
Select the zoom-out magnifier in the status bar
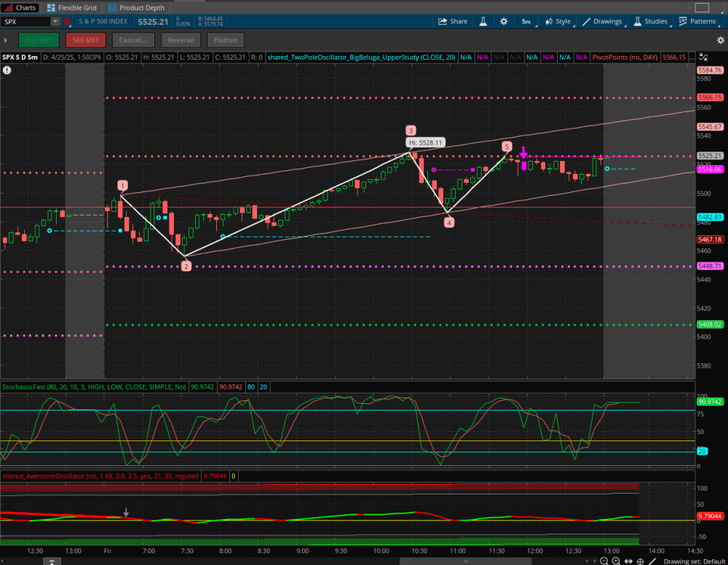coord(604,561)
